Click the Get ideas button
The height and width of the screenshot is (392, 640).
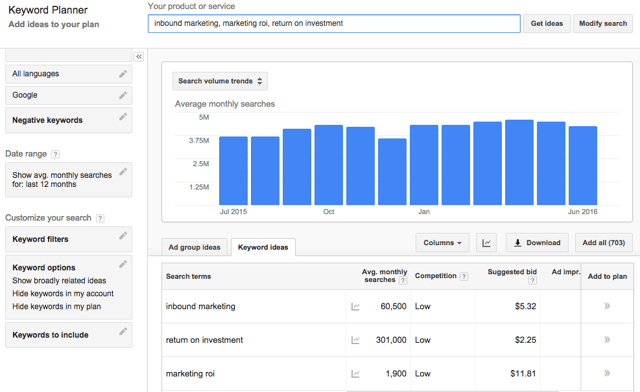click(547, 24)
